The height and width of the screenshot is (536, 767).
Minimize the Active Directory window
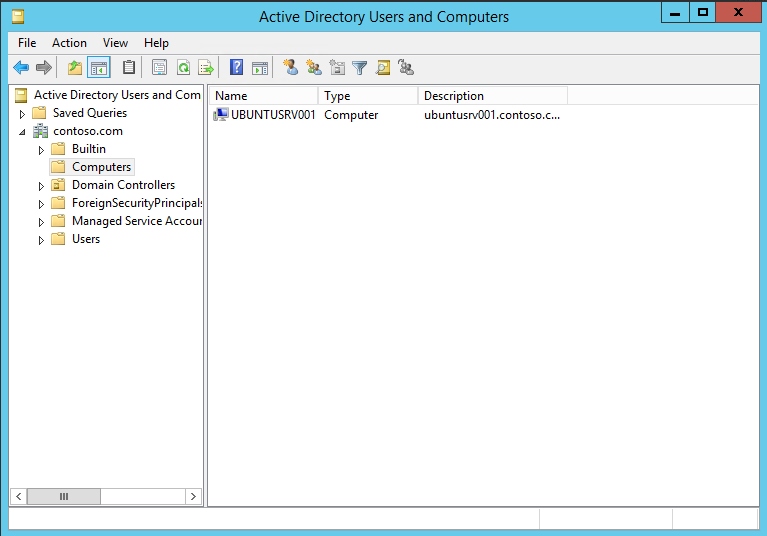pos(675,12)
